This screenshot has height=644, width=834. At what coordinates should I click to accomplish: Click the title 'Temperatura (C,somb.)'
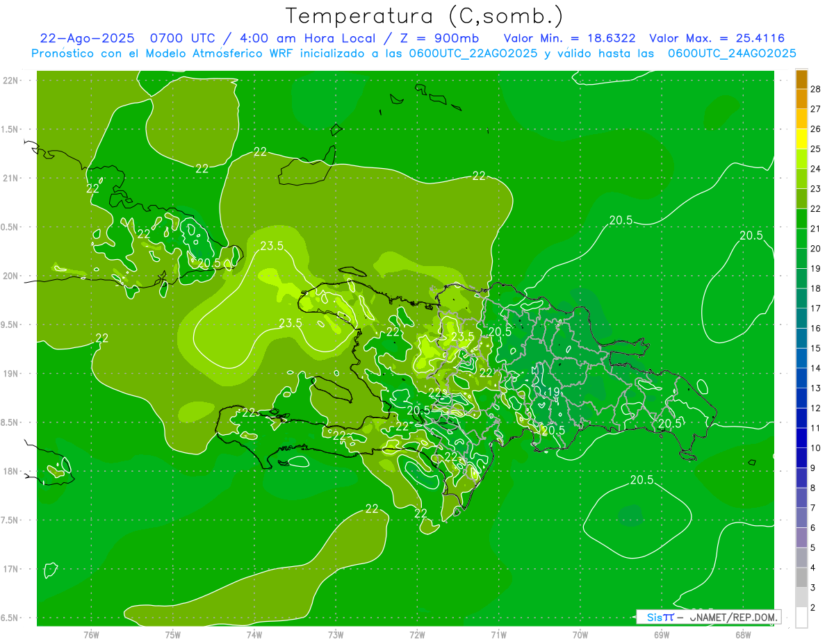click(x=425, y=16)
